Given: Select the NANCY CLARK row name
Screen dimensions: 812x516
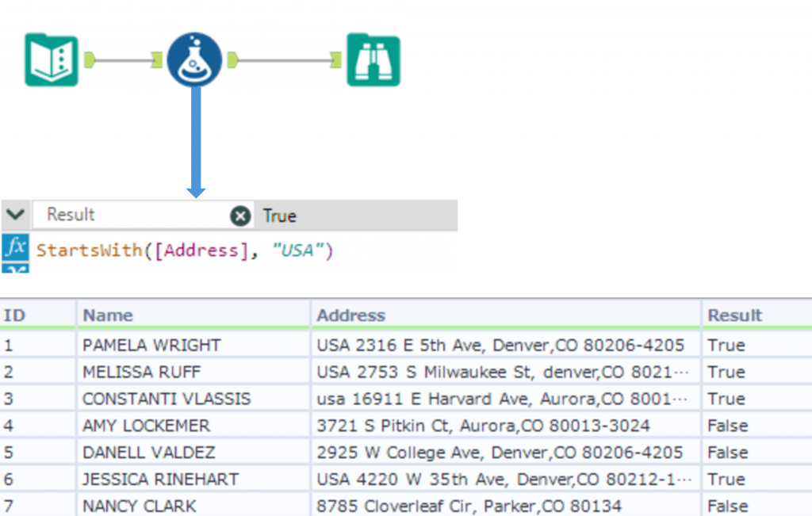Looking at the screenshot, I should [x=140, y=506].
